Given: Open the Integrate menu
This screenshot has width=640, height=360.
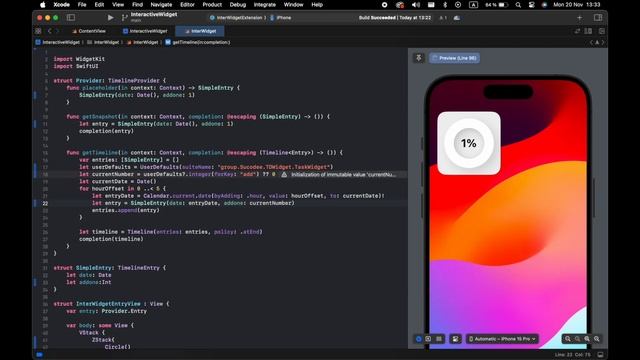Looking at the screenshot, I should coord(264,5).
